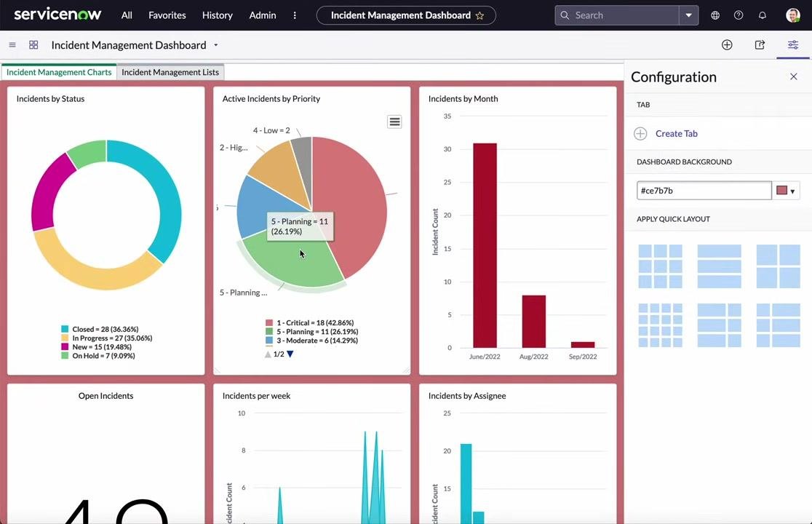
Task: Apply the three-row stacked quick layout
Action: (x=720, y=266)
